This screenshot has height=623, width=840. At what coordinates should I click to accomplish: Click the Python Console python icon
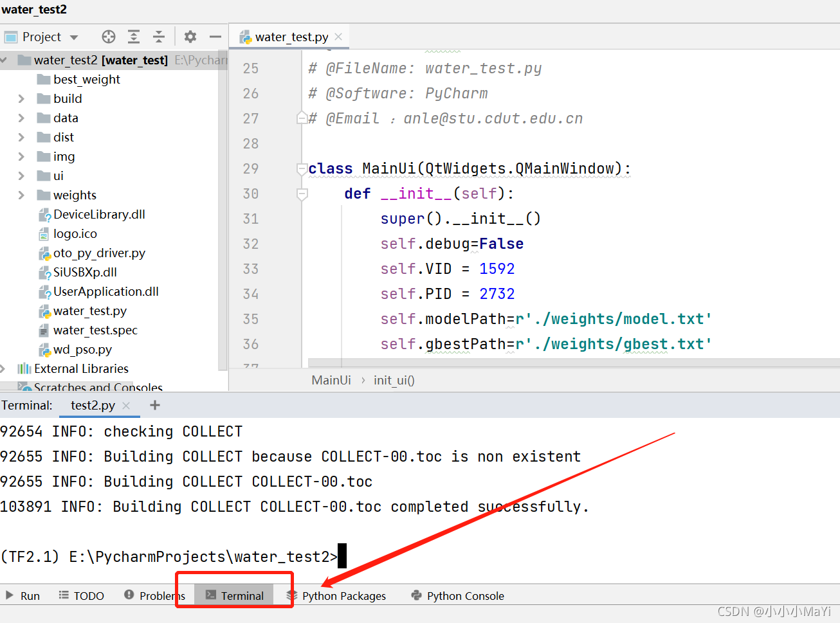tap(417, 595)
